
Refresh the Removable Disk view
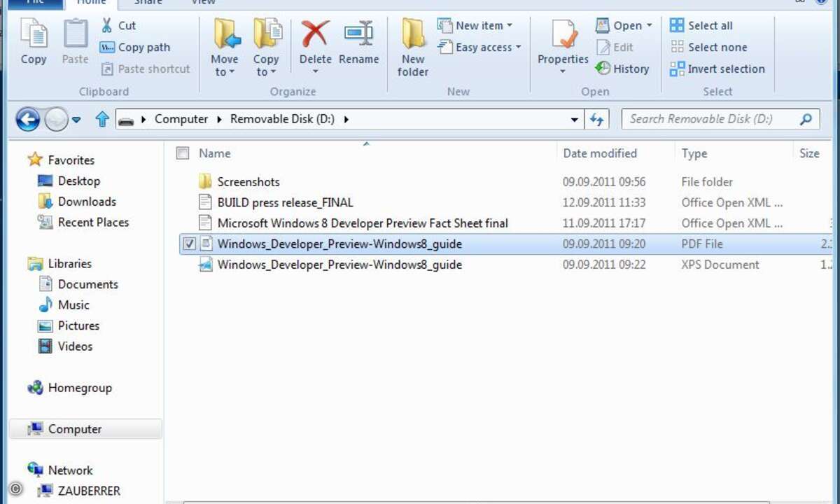596,119
